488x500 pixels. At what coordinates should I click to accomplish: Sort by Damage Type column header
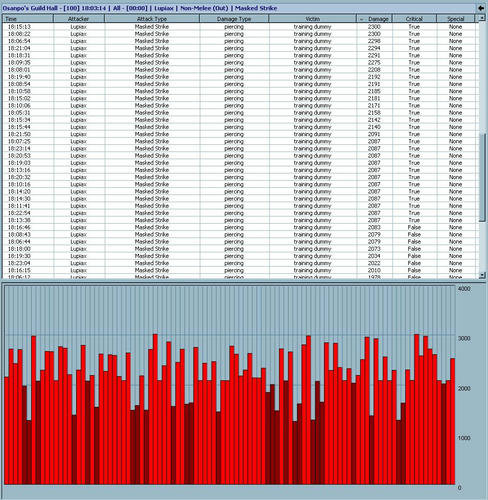coord(234,19)
